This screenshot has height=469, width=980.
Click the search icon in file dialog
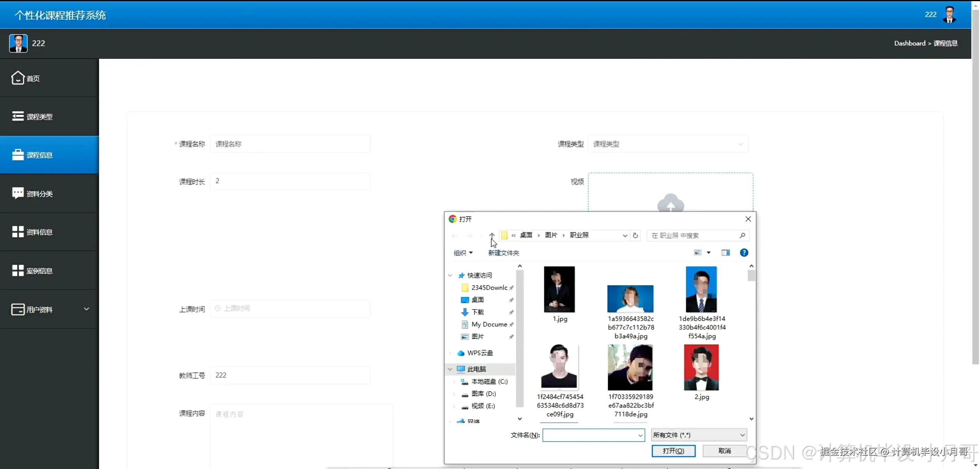click(742, 235)
